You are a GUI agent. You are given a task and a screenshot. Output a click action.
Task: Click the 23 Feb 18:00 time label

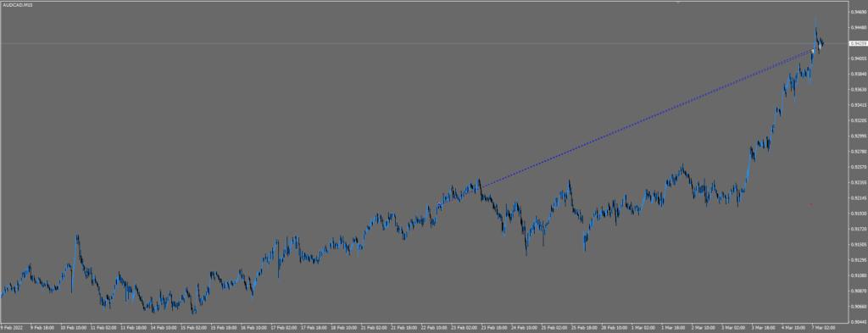[x=494, y=327]
